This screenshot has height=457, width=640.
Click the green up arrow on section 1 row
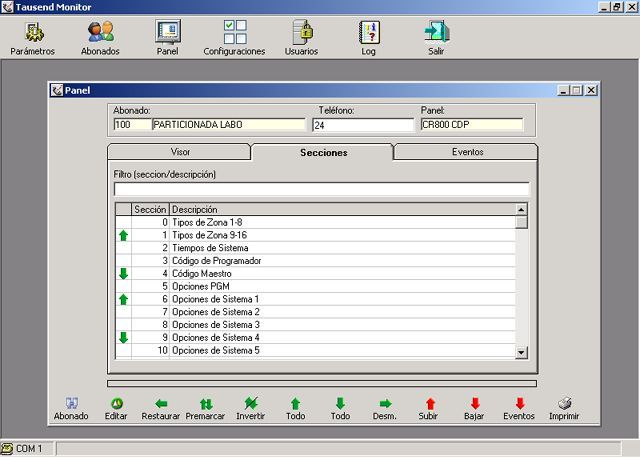coord(123,235)
